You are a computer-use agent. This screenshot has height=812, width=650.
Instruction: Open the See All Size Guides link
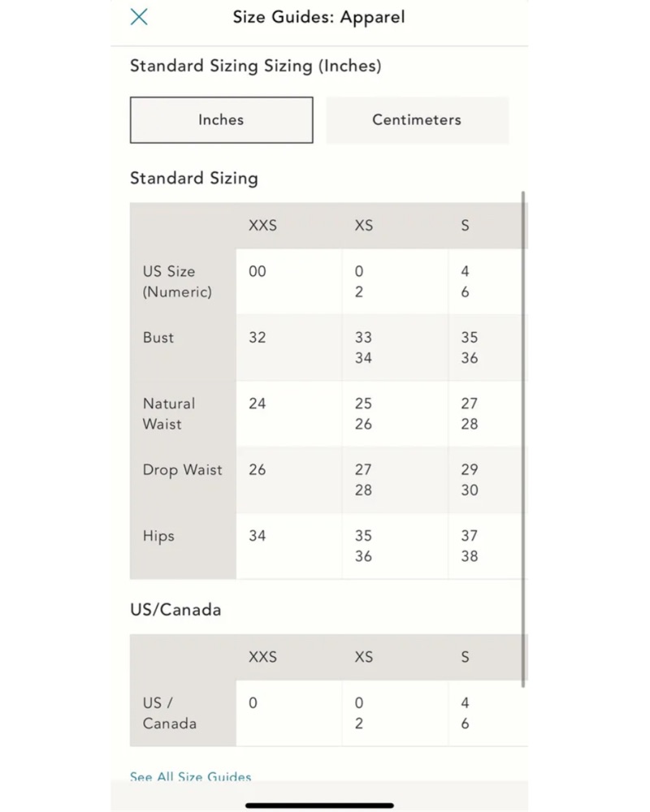point(191,776)
